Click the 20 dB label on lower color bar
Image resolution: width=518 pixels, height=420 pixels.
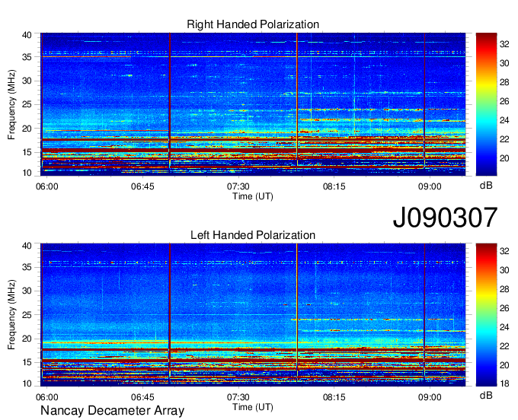504,365
